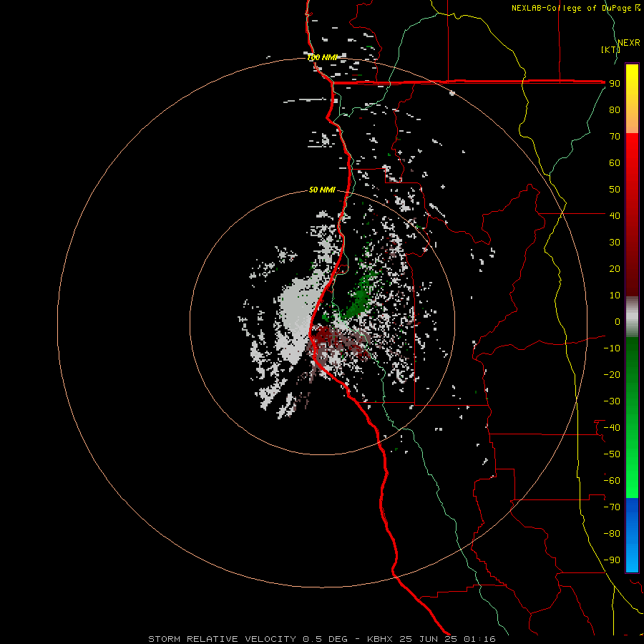Click the 70 value on the velocity scale
Image resolution: width=644 pixels, height=644 pixels.
coord(615,137)
